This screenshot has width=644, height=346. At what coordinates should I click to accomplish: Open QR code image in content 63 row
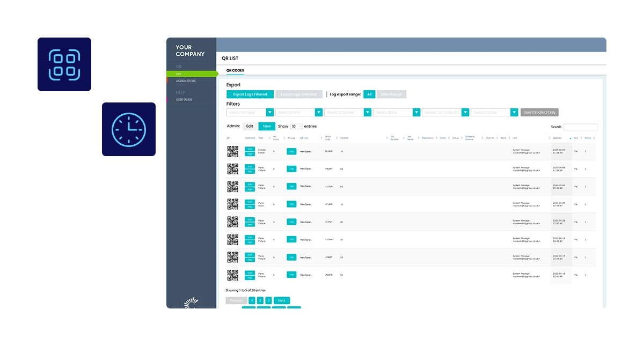click(x=232, y=187)
